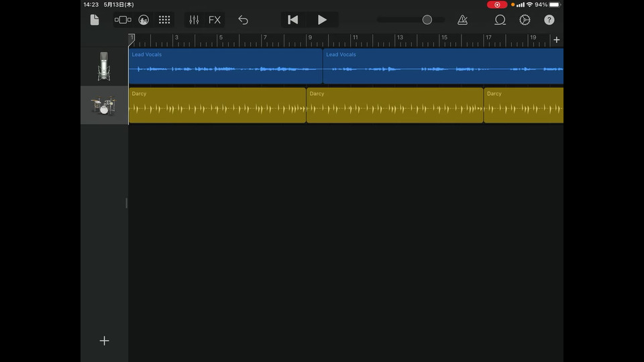Tap the battery status indicator
Screen dimensions: 644x362
pos(555,5)
